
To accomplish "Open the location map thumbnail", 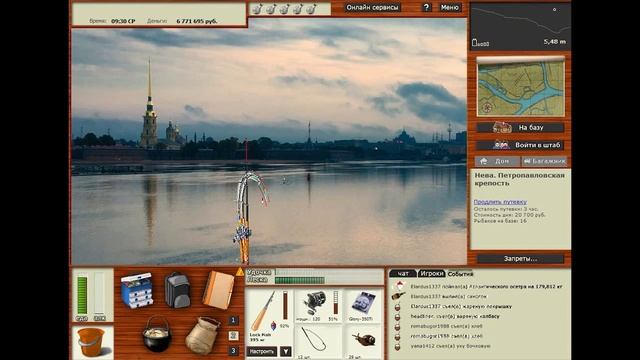I will point(521,88).
